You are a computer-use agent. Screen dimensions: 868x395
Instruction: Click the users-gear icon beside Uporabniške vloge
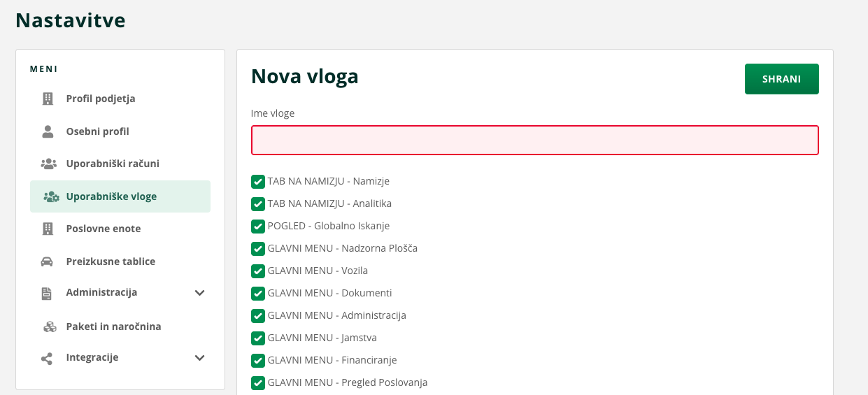coord(51,196)
